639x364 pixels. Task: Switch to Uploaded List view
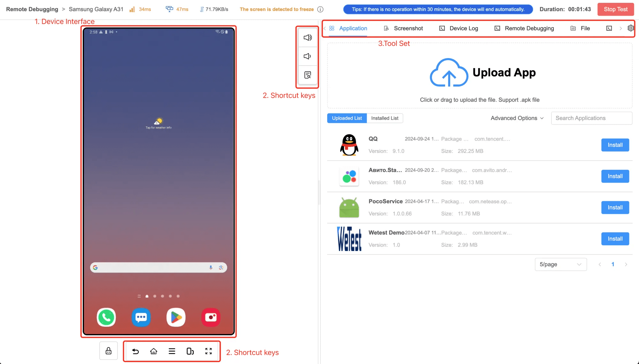click(347, 118)
